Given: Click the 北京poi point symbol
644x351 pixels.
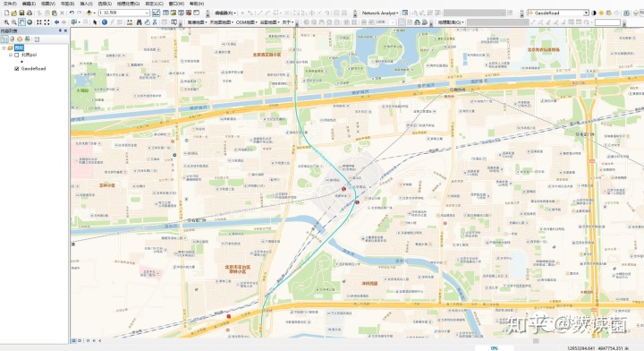Looking at the screenshot, I should tap(21, 62).
